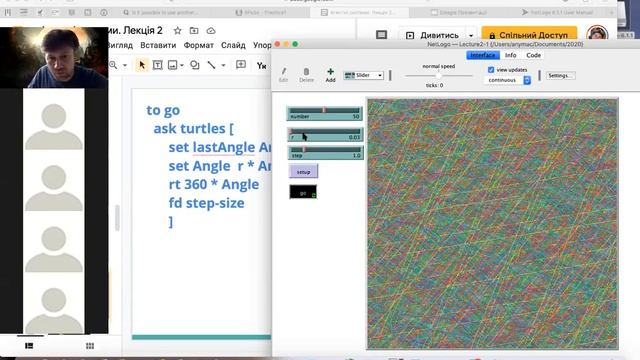The height and width of the screenshot is (360, 640).
Task: Click the NetLogo world view canvas
Action: click(493, 224)
